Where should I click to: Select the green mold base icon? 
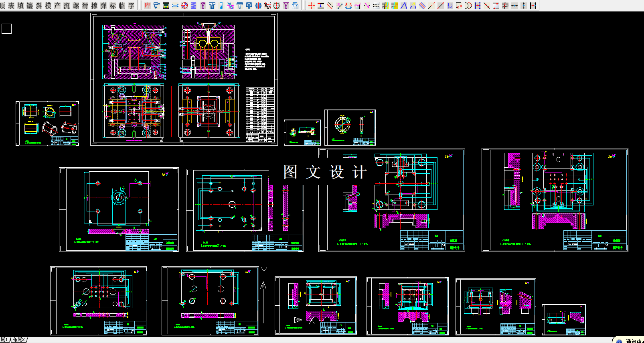point(166,6)
